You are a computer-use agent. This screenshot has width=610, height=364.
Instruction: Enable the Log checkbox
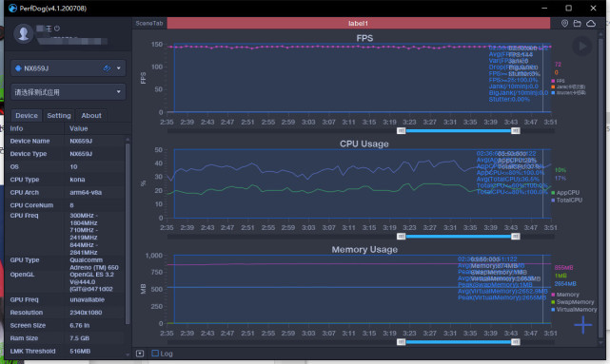tap(155, 354)
